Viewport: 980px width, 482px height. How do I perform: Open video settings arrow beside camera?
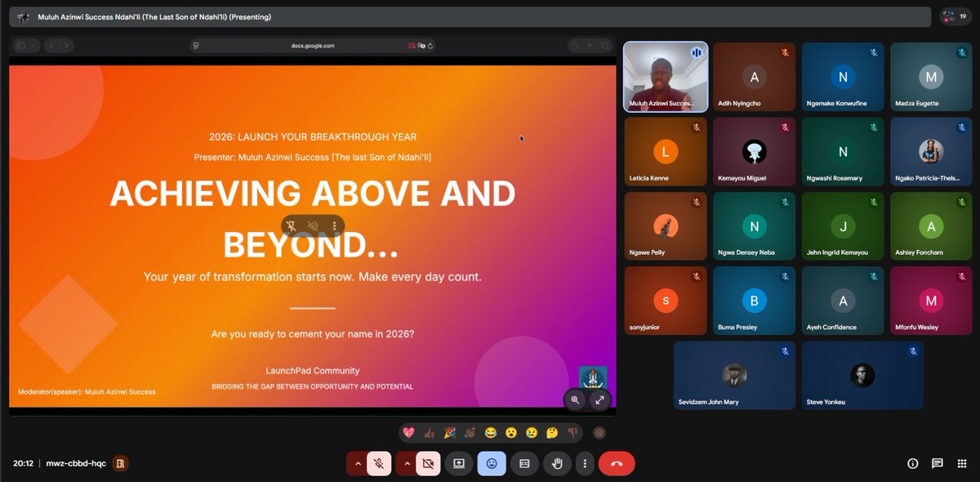(406, 463)
